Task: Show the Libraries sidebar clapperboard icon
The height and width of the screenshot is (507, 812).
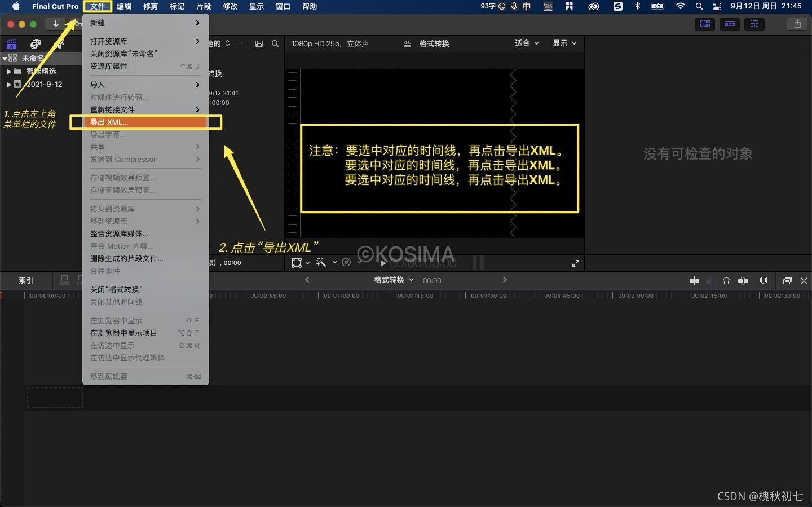Action: [11, 44]
